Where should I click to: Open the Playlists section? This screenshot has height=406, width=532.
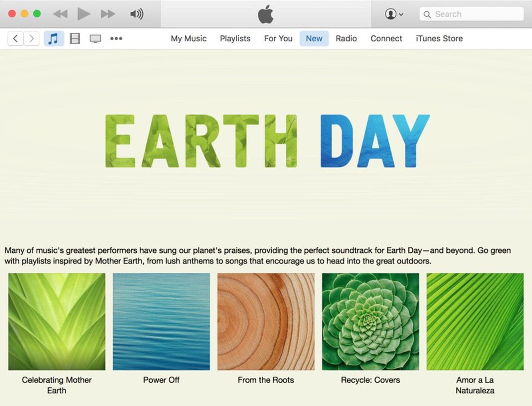pos(235,38)
